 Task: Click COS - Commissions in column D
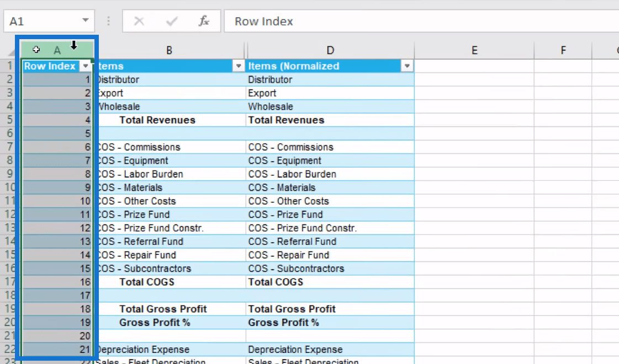[330, 147]
